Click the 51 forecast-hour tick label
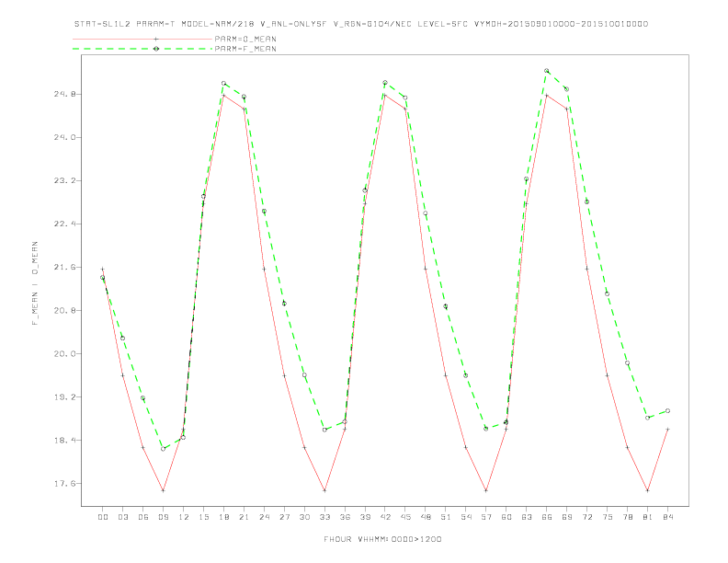The height and width of the screenshot is (563, 728). coord(446,517)
